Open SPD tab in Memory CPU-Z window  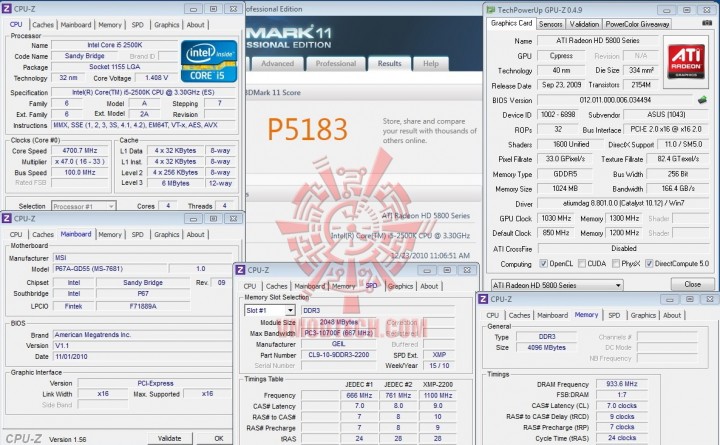tap(614, 315)
